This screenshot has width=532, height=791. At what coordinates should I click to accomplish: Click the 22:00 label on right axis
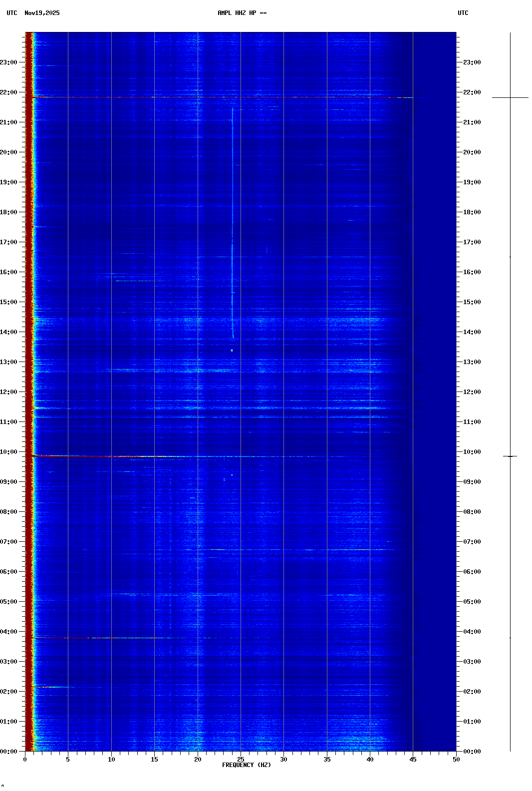pos(472,92)
